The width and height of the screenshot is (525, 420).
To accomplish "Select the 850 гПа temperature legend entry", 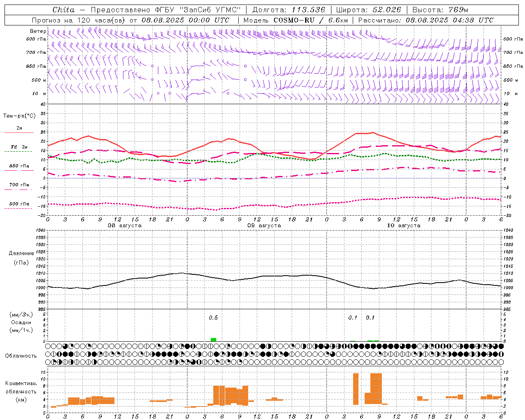I will pos(19,166).
